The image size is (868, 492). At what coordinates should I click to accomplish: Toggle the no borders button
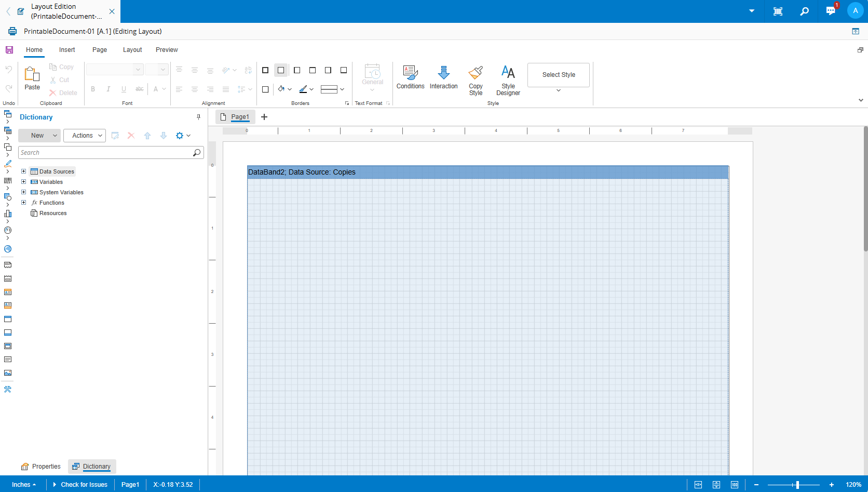click(x=281, y=70)
